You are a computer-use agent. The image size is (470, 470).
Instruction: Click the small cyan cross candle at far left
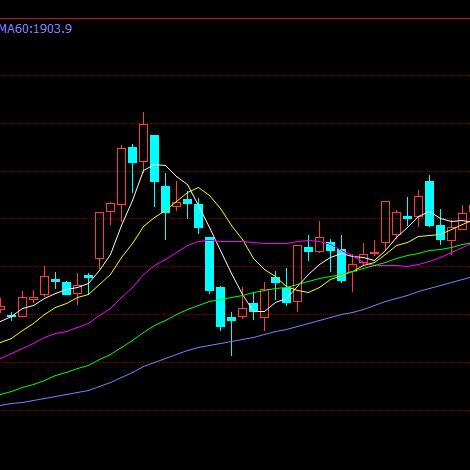point(11,315)
